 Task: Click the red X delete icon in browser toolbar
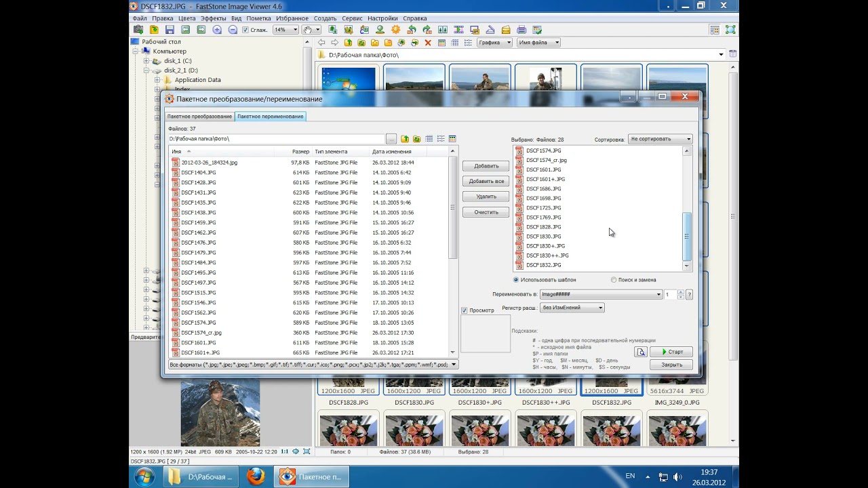(428, 43)
